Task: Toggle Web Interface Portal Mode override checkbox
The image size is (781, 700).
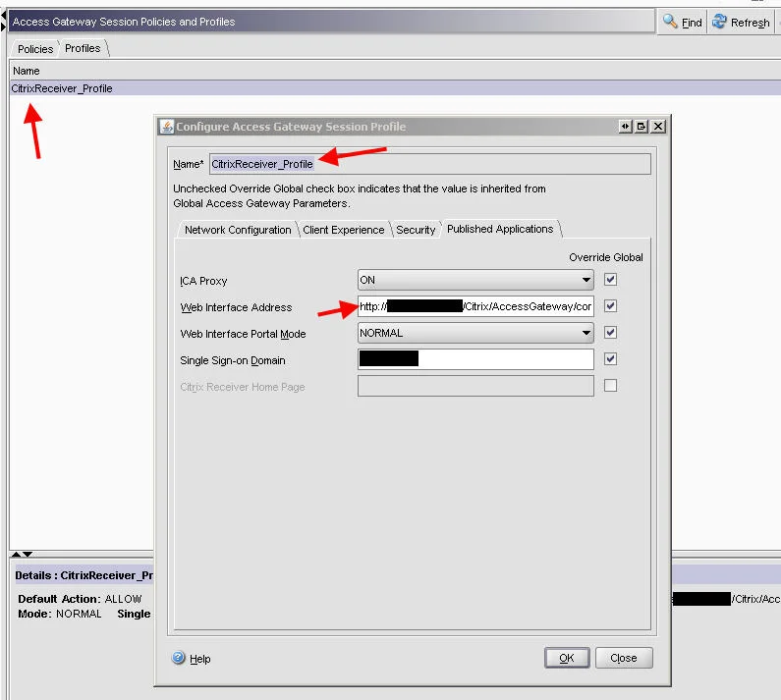Action: (x=610, y=332)
